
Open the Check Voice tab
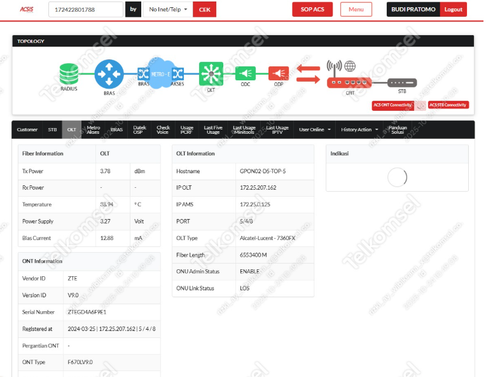pyautogui.click(x=163, y=130)
